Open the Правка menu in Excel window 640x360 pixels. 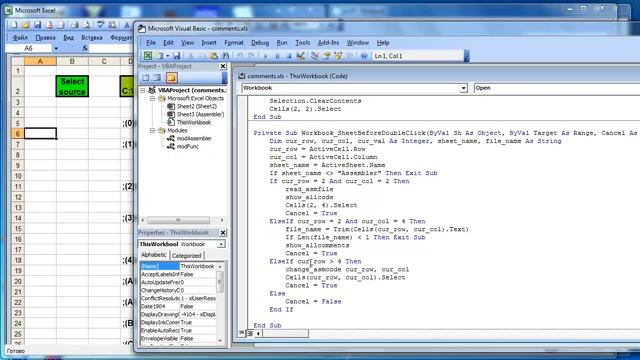pos(45,38)
